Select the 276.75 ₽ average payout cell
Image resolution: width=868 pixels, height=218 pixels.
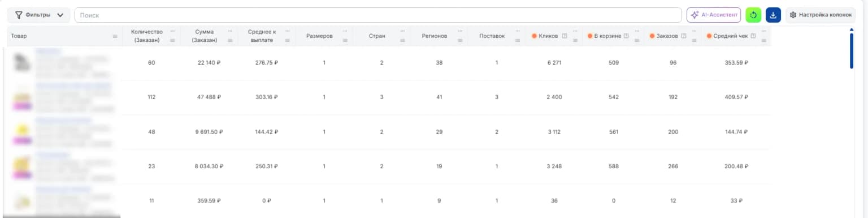click(267, 63)
